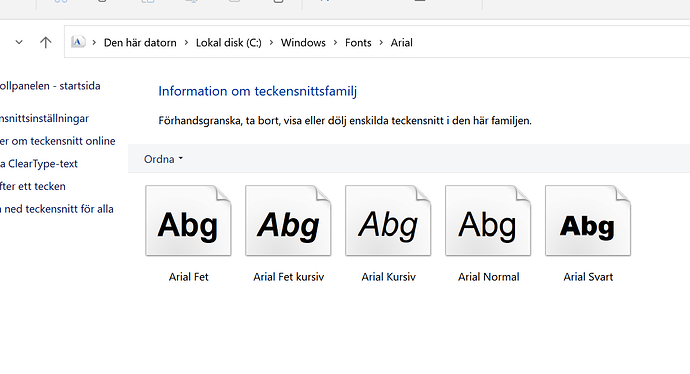This screenshot has height=374, width=690.
Task: Open the ClearType-text sidebar link
Action: click(x=39, y=164)
